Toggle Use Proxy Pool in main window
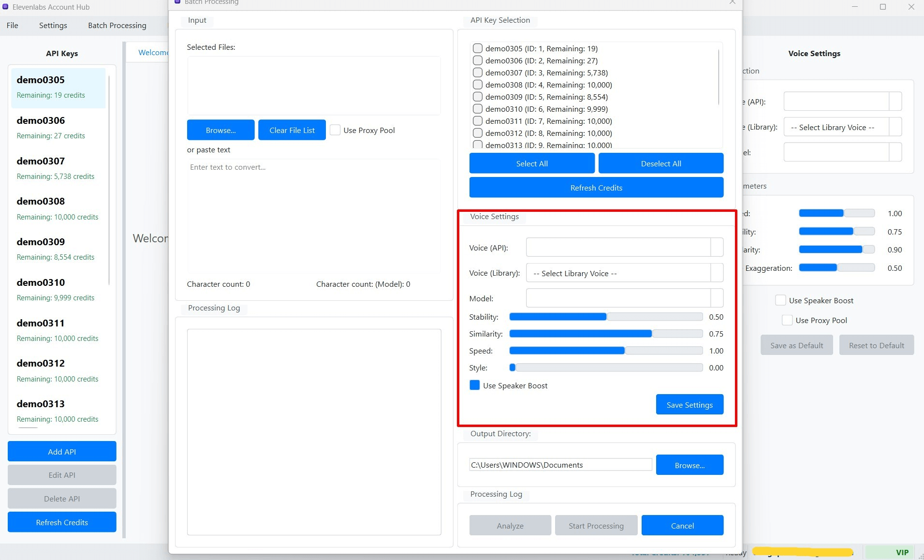The image size is (924, 560). [787, 320]
